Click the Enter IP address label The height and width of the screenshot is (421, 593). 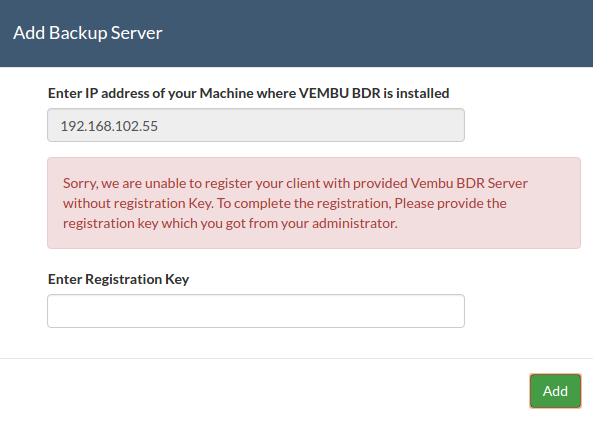point(248,93)
